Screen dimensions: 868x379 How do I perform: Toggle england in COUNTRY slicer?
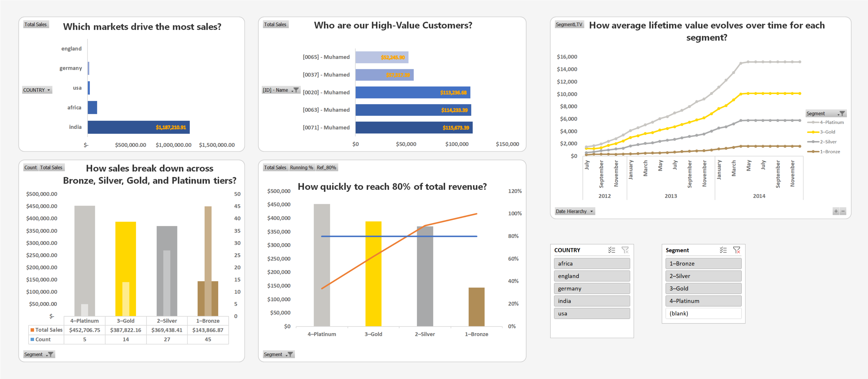592,276
